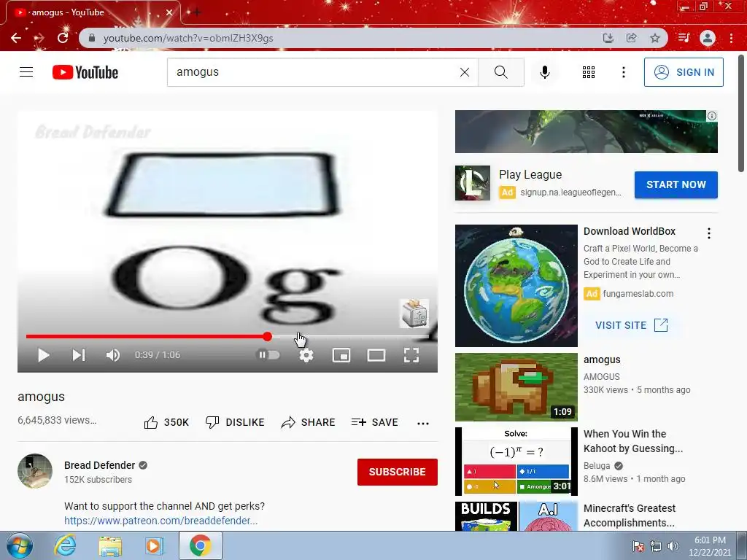Click the system tray volume icon
747x560 pixels.
click(673, 546)
